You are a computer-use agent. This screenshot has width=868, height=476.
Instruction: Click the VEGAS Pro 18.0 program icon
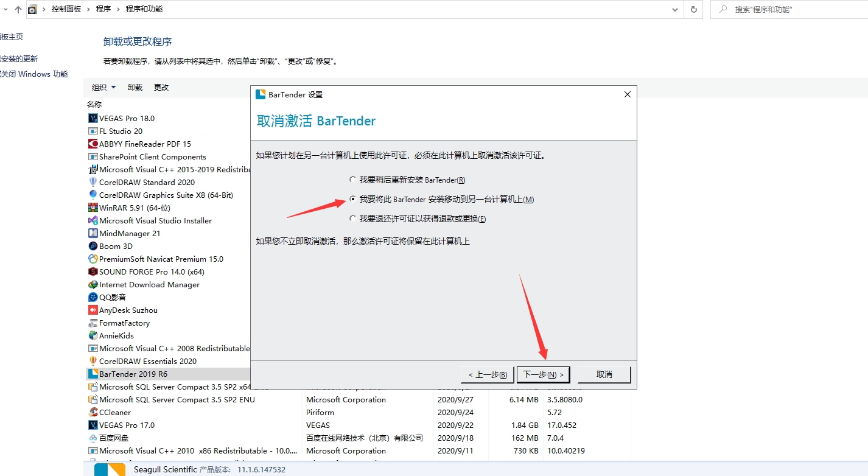click(x=93, y=118)
